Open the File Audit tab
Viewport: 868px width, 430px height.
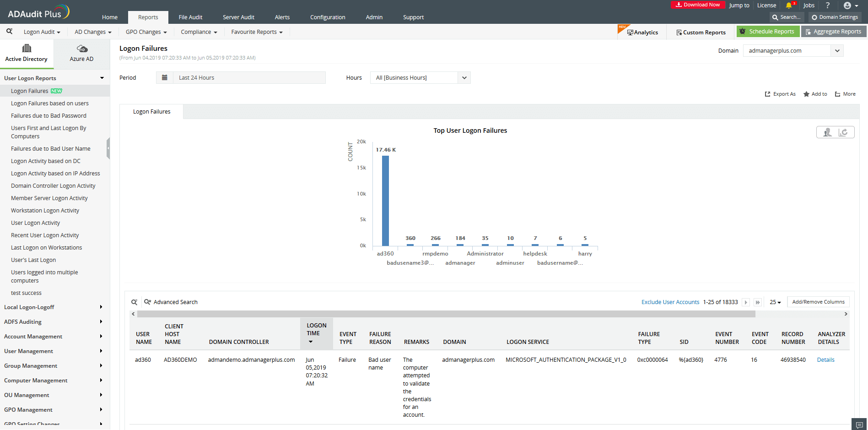[x=190, y=17]
